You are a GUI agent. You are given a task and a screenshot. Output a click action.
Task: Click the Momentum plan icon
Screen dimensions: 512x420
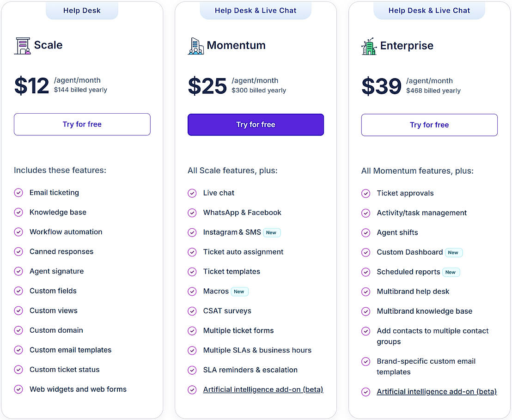click(196, 46)
